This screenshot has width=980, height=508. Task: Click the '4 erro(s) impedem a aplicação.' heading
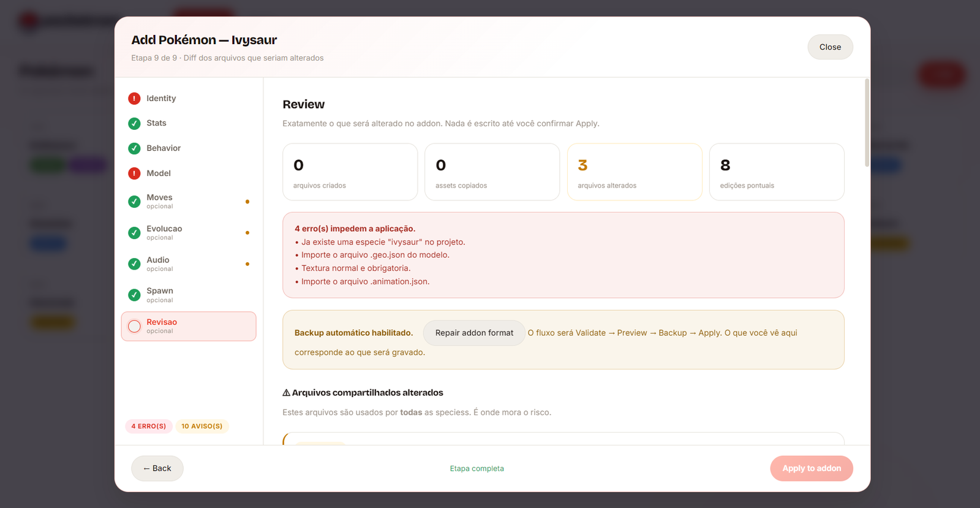355,229
